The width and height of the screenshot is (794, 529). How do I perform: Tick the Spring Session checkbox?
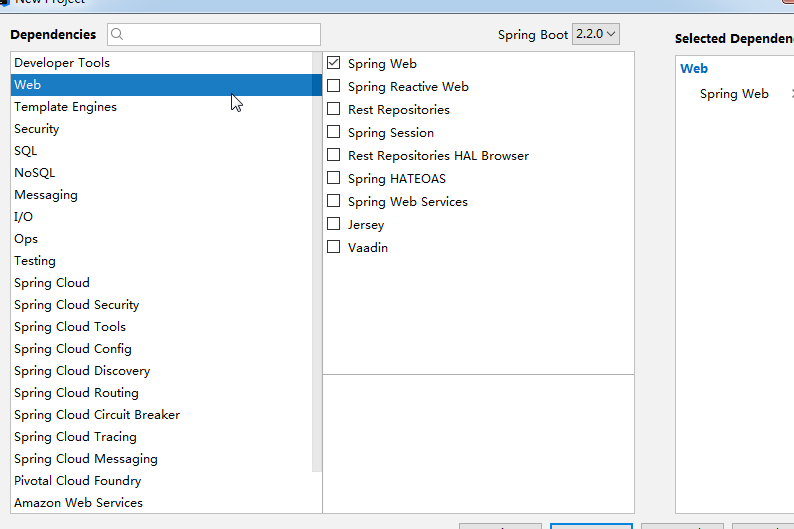[x=333, y=132]
